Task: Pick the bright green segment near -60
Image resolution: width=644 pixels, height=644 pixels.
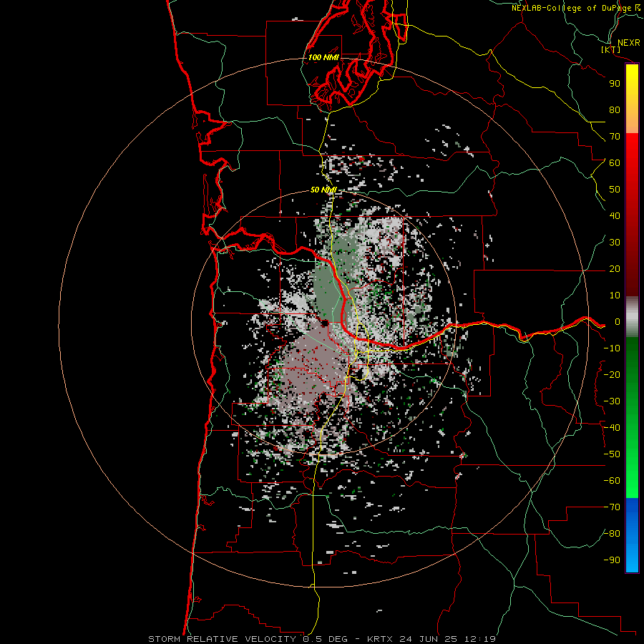Action: (632, 481)
